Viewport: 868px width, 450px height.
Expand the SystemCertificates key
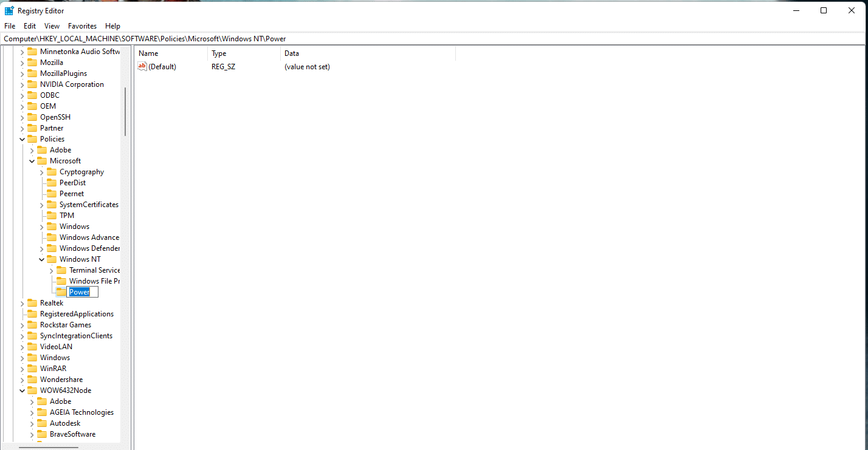pos(42,205)
